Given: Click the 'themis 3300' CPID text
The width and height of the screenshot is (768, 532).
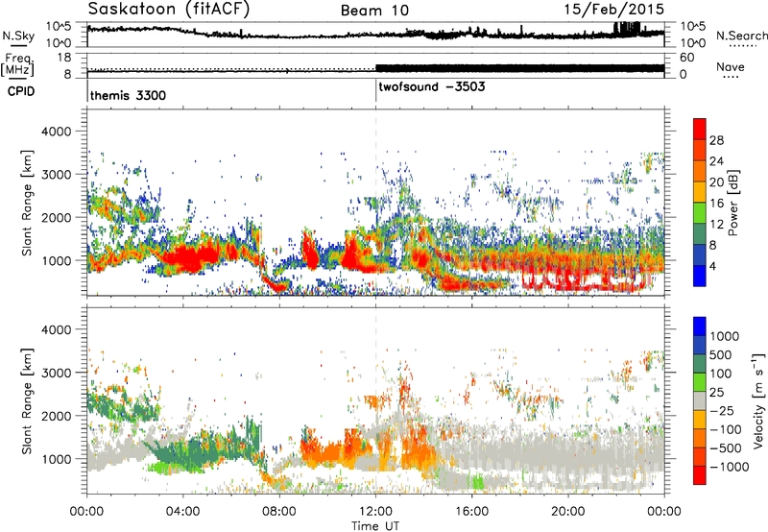Looking at the screenshot, I should pos(129,95).
